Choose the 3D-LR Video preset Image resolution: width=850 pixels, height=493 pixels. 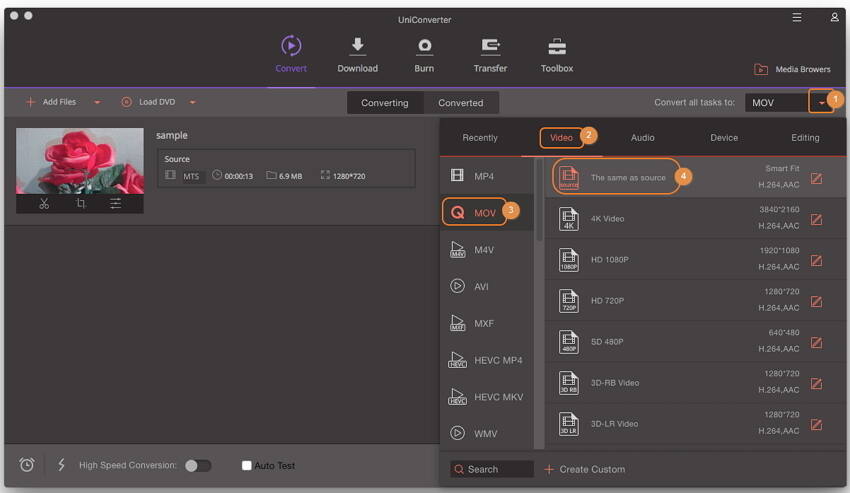tap(694, 424)
